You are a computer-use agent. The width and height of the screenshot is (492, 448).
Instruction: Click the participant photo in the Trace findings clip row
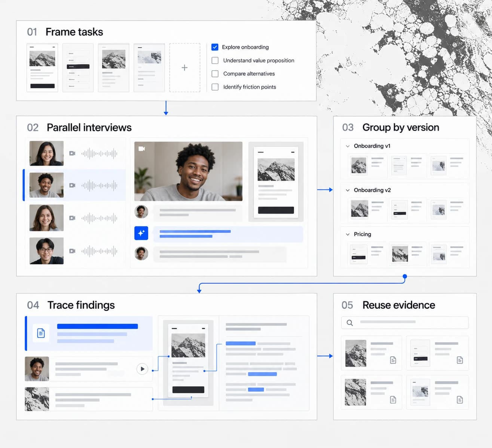click(x=37, y=369)
